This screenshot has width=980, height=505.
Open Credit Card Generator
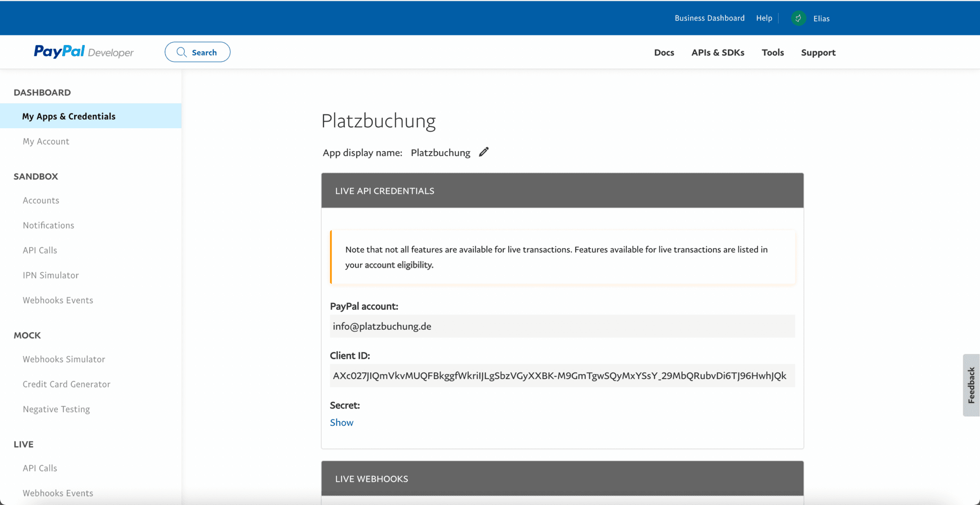67,384
